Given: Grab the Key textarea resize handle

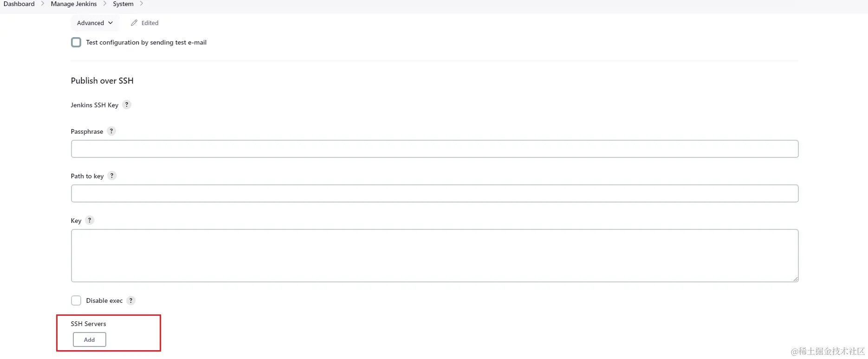Looking at the screenshot, I should tap(795, 279).
